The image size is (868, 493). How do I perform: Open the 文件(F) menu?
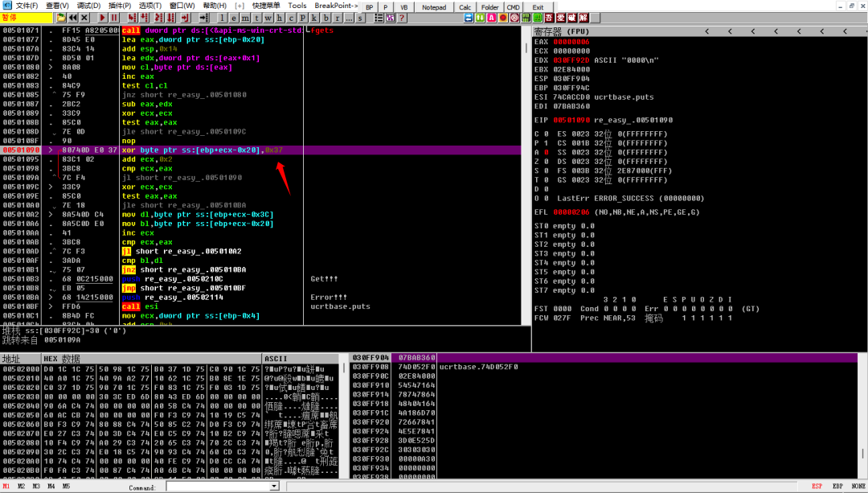coord(27,6)
